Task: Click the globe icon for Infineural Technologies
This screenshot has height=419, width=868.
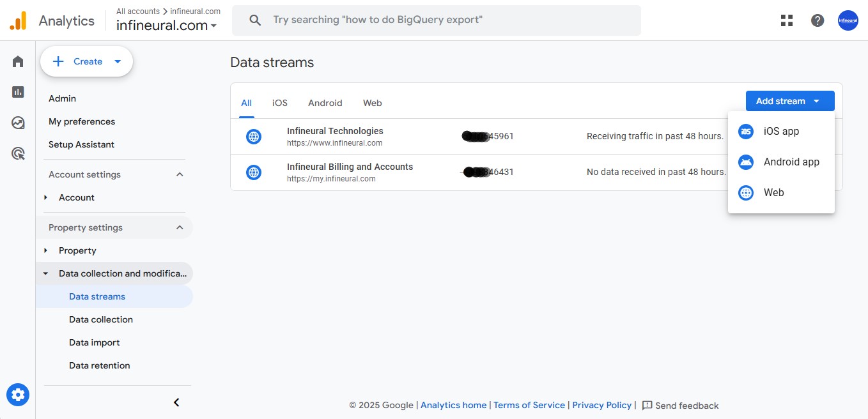Action: (x=254, y=136)
